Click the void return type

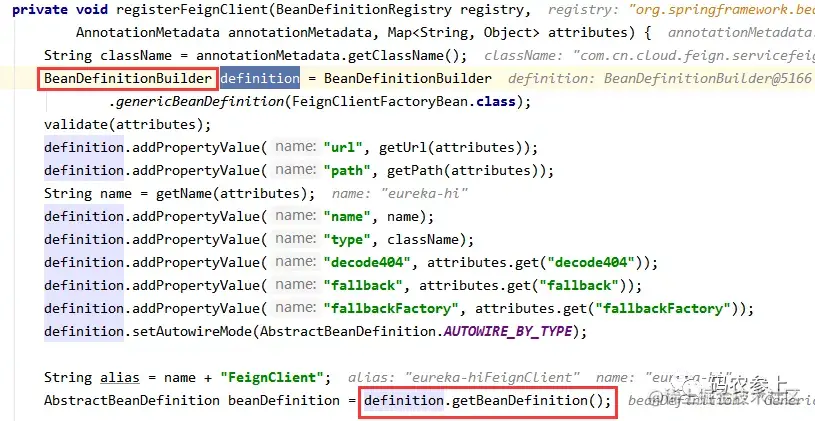pos(92,10)
